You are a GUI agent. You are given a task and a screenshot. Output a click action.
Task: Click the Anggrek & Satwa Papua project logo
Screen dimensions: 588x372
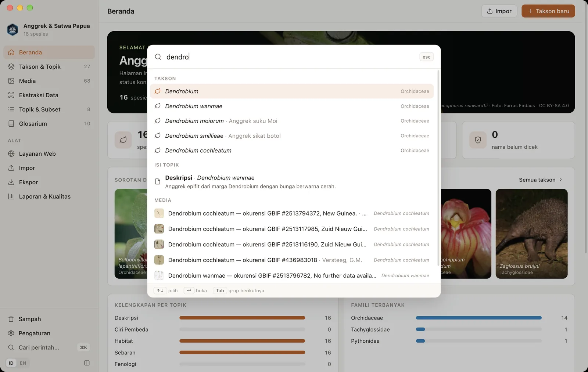point(13,29)
